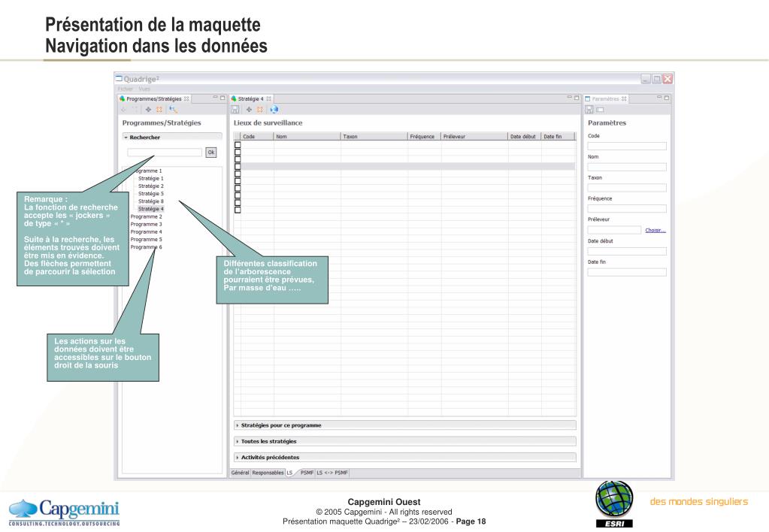769x532 pixels.
Task: Select the LS bottom tab
Action: (x=290, y=473)
